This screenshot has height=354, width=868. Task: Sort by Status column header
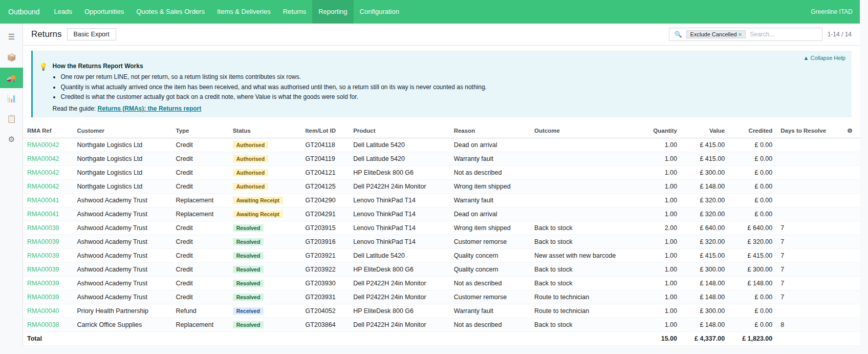point(242,131)
